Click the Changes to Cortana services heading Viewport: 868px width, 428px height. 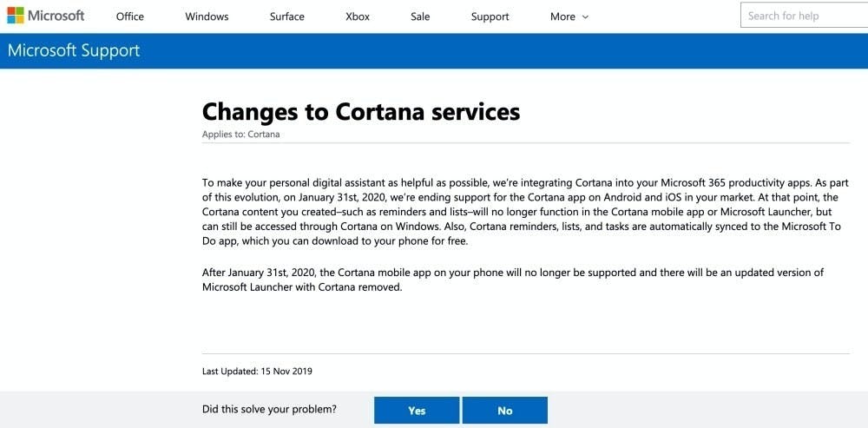(x=360, y=111)
